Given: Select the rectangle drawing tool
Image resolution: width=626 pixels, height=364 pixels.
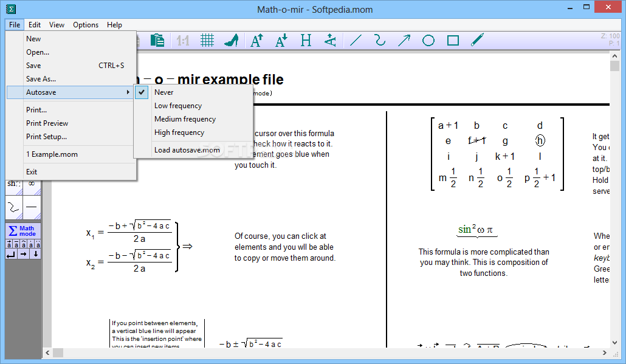Looking at the screenshot, I should click(453, 40).
